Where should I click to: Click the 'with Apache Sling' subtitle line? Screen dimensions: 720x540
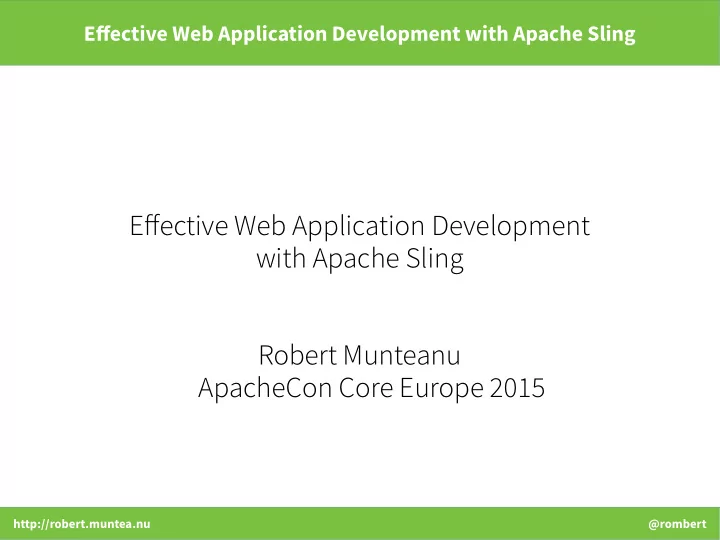[360, 259]
